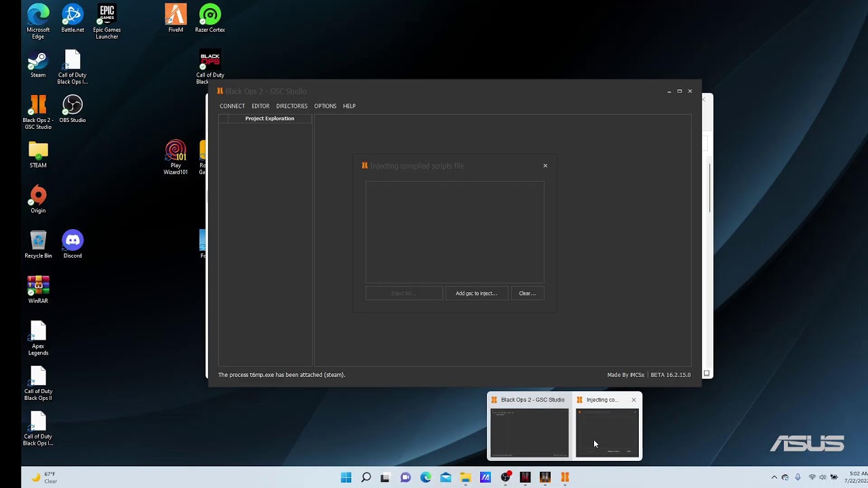Screen dimensions: 868x488
Task: Open the Mail app in taskbar
Action: [446, 477]
